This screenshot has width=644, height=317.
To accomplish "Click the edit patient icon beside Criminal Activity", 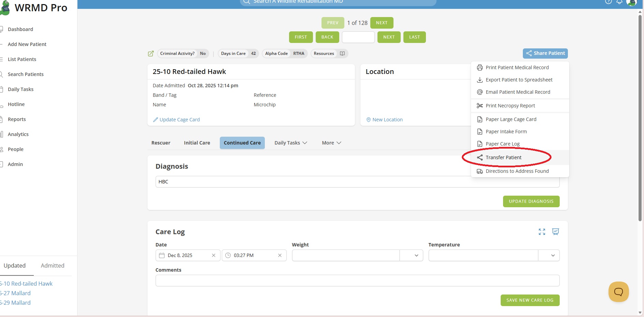I will (x=151, y=54).
